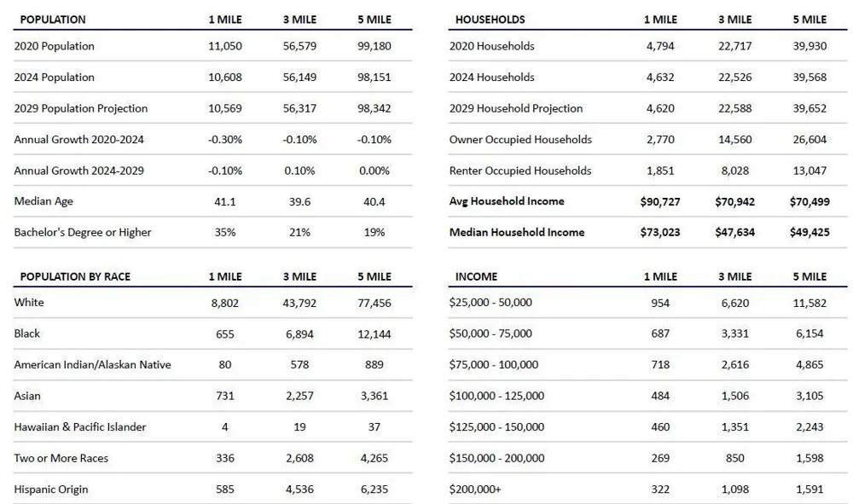Viewport: 853px width, 504px height.
Task: Select $100,000 - 125,000 value 3,105
Action: (809, 397)
